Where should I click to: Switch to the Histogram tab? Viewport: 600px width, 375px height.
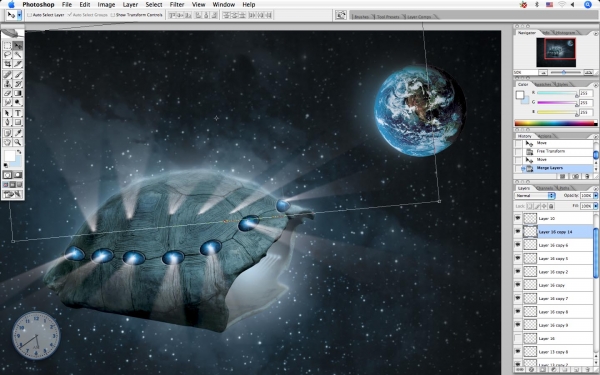(x=565, y=33)
